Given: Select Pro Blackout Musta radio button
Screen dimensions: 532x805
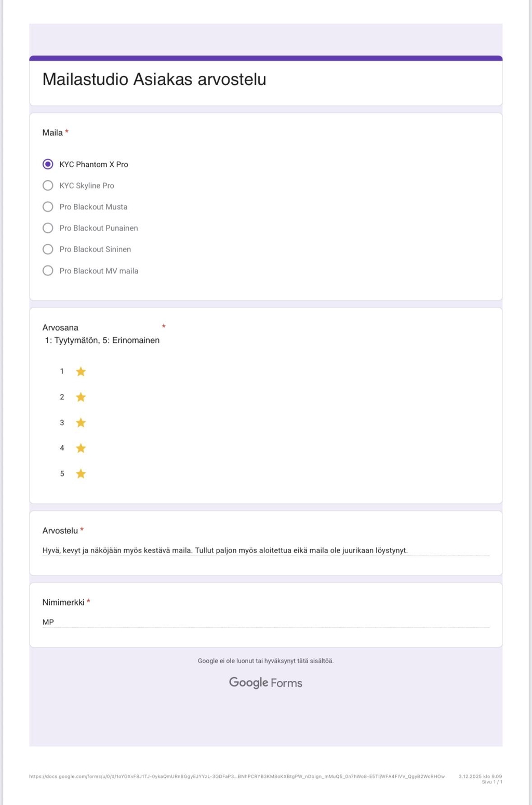Looking at the screenshot, I should click(x=48, y=207).
